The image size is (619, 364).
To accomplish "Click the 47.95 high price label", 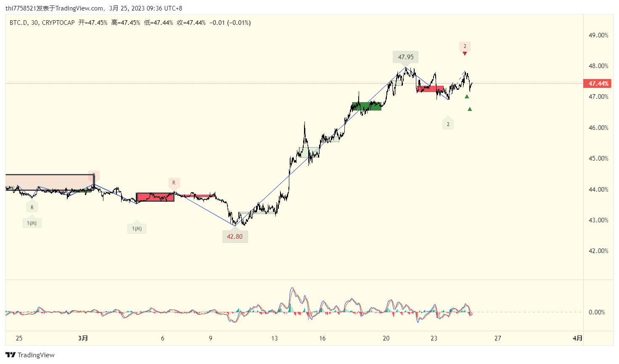I will click(406, 57).
